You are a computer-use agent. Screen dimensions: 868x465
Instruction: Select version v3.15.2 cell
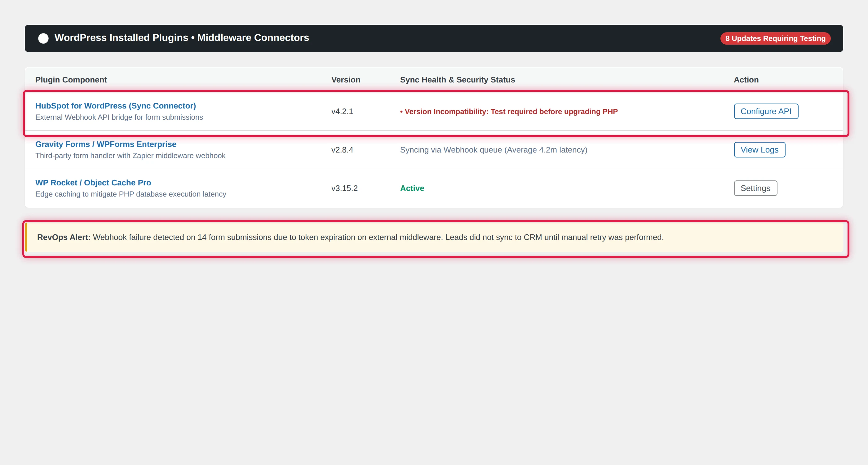coord(344,188)
